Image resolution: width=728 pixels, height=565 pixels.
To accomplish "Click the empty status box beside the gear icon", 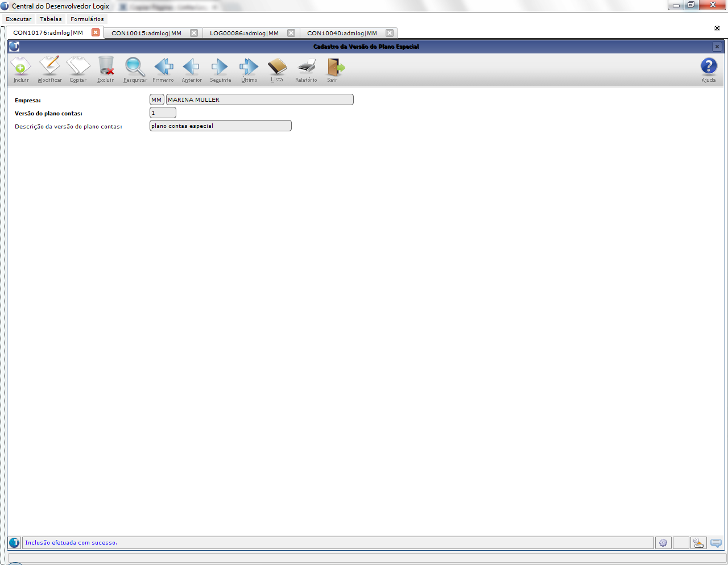I will (681, 543).
